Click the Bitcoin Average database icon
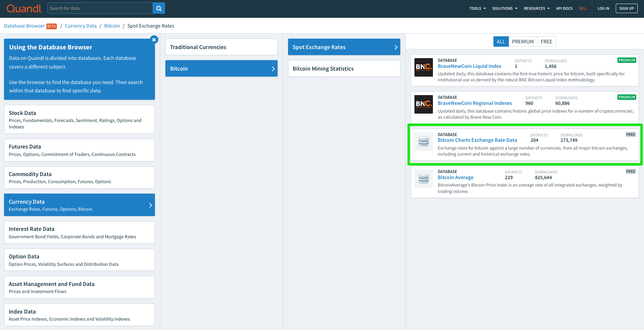The width and height of the screenshot is (644, 330). click(424, 178)
